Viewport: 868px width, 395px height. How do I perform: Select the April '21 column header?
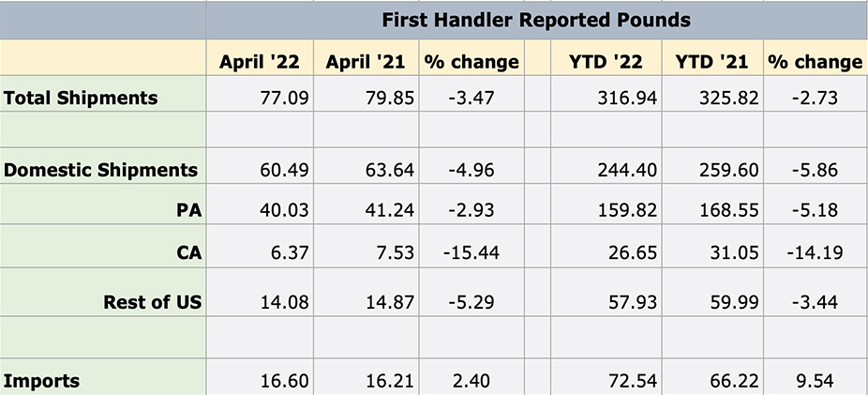point(366,62)
